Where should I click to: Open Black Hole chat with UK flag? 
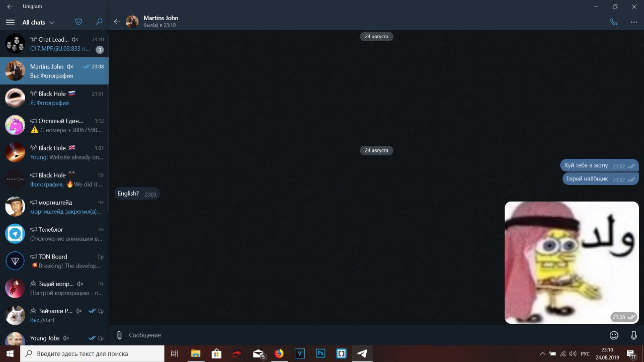click(54, 152)
